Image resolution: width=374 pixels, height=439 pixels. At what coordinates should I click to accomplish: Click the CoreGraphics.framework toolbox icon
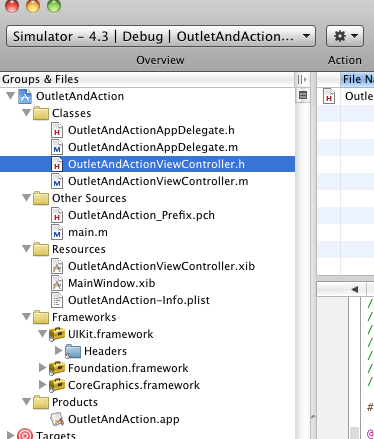(x=57, y=385)
